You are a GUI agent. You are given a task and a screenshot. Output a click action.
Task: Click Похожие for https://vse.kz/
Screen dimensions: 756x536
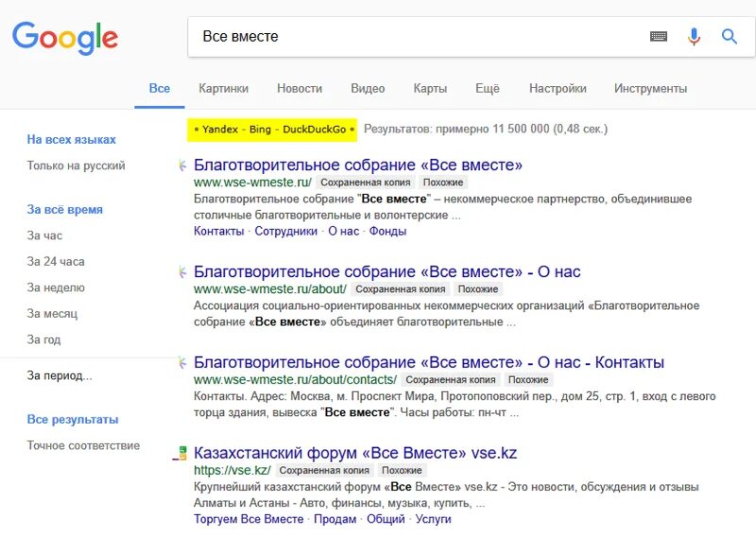[402, 470]
